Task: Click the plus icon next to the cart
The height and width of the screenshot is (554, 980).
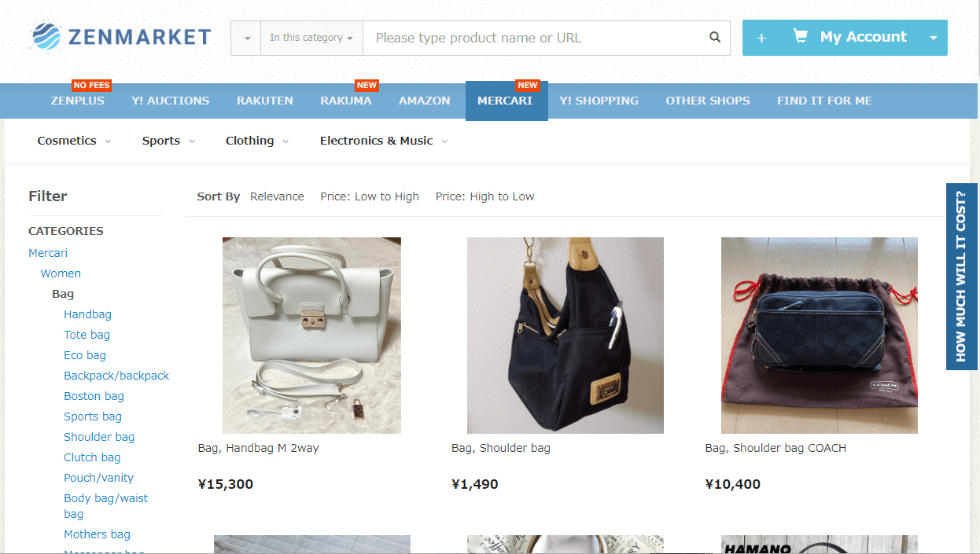Action: pyautogui.click(x=761, y=37)
